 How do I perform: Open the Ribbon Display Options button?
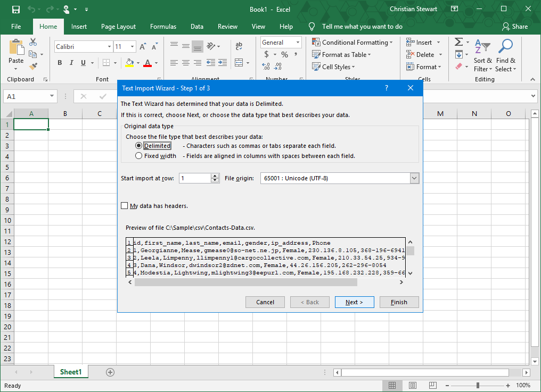pyautogui.click(x=455, y=9)
